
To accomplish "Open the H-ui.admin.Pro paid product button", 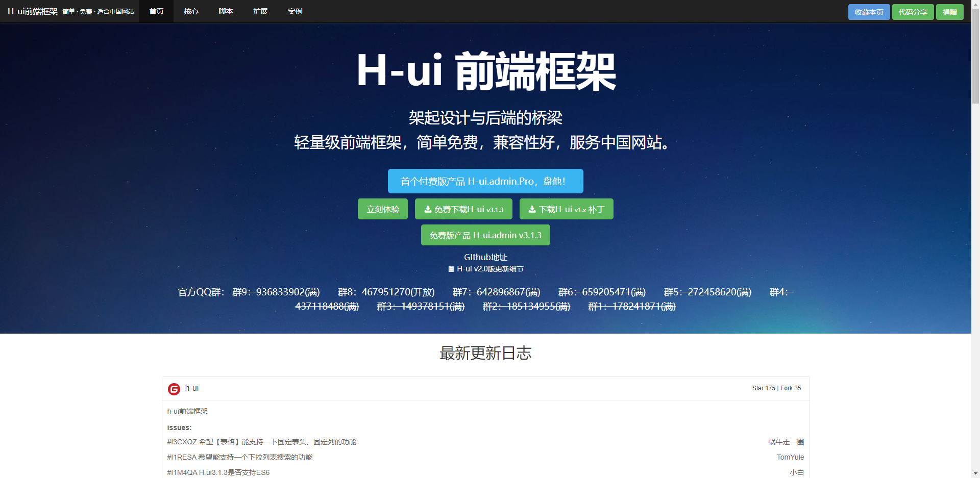I will click(485, 181).
